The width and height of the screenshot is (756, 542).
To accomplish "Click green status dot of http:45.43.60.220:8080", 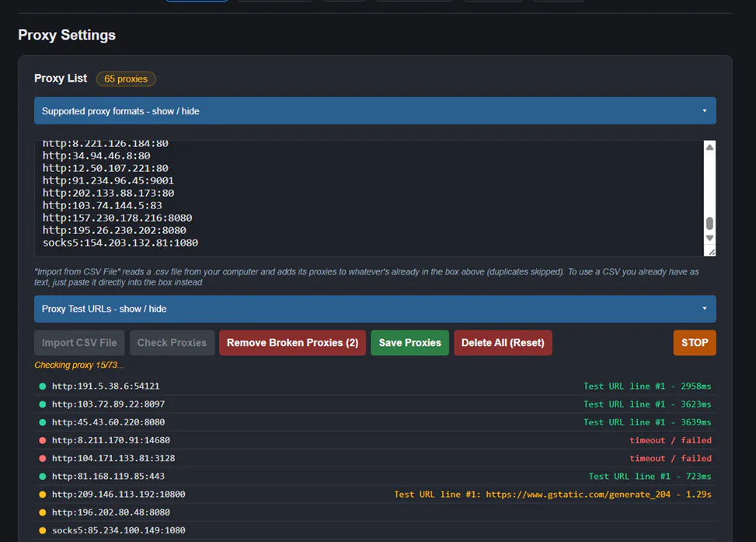I will pos(43,422).
